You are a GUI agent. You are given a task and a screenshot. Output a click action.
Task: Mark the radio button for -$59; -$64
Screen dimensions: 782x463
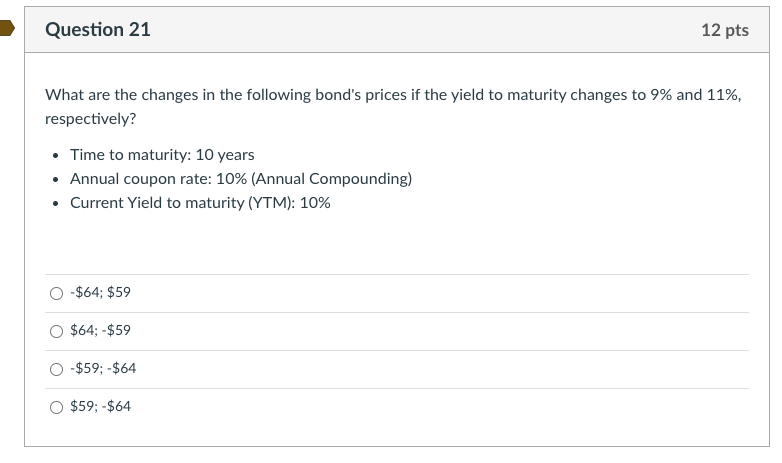coord(55,369)
